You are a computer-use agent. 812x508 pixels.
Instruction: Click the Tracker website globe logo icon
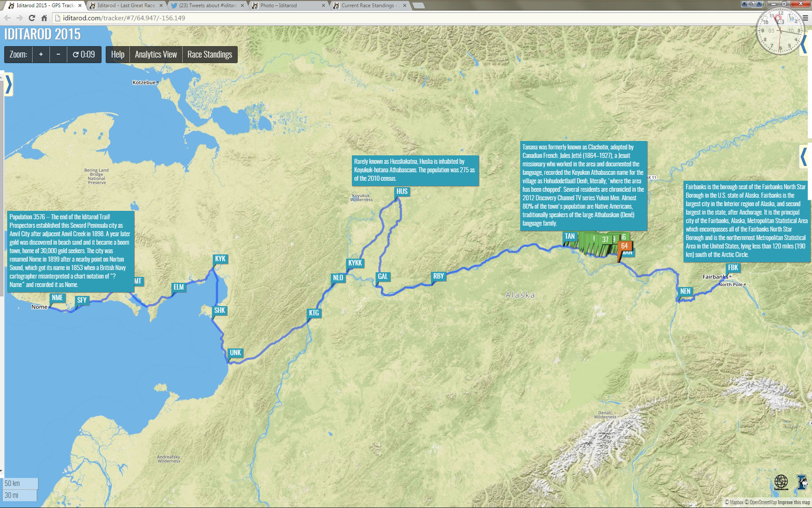tap(781, 482)
